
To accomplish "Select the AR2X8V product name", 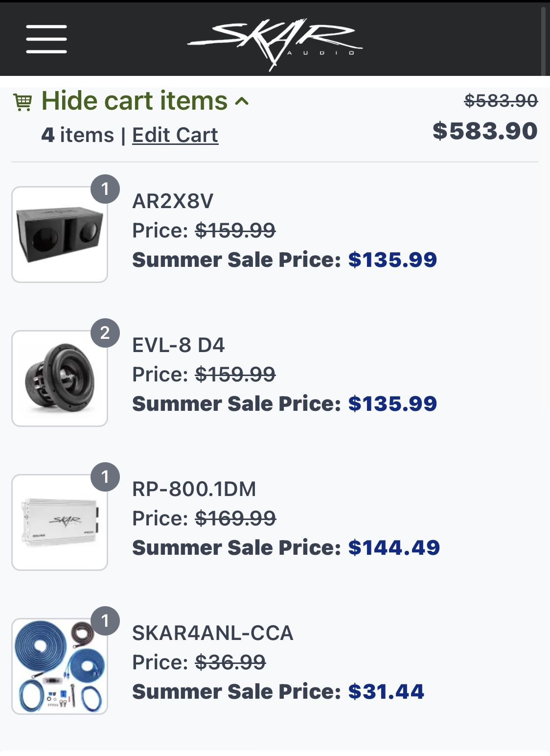I will (173, 201).
